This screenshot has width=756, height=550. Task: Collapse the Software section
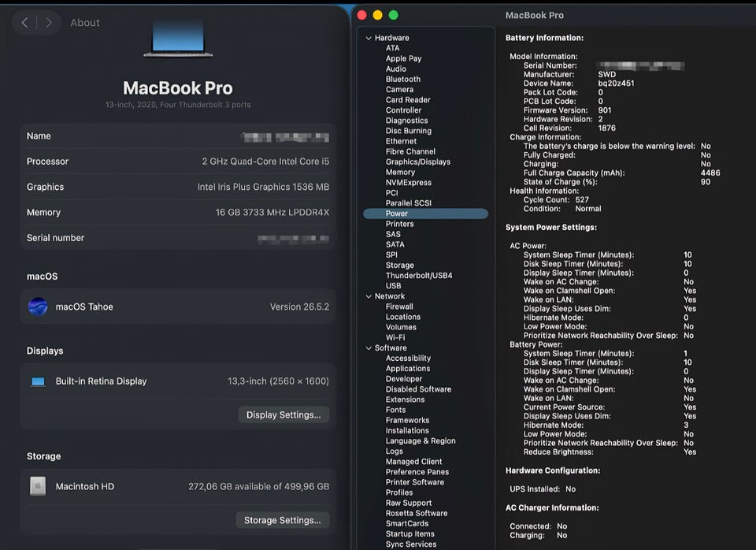[369, 347]
